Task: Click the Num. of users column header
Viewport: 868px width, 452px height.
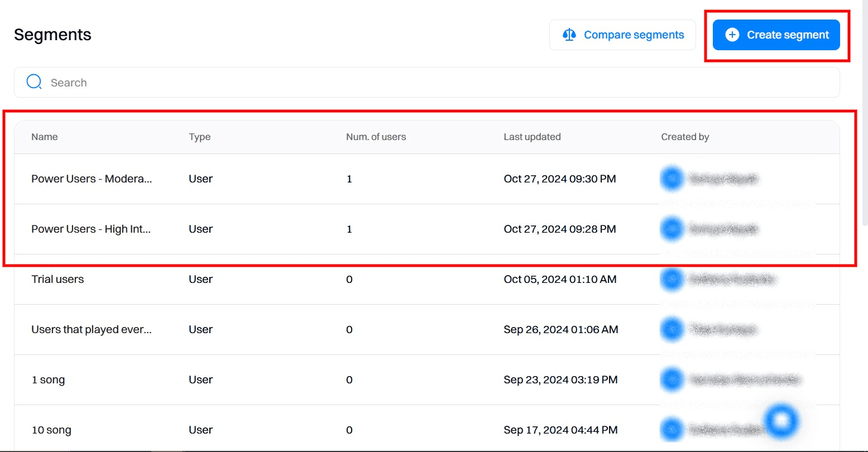Action: [376, 136]
